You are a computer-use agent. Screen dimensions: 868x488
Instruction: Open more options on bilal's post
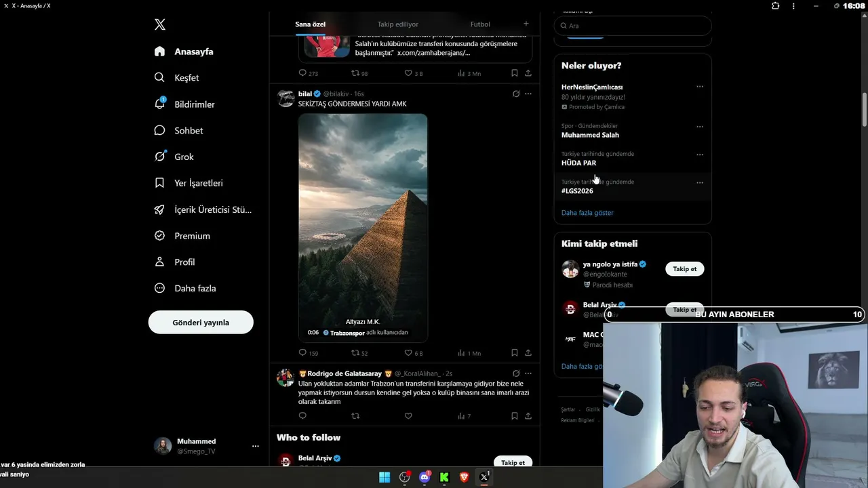click(x=528, y=94)
